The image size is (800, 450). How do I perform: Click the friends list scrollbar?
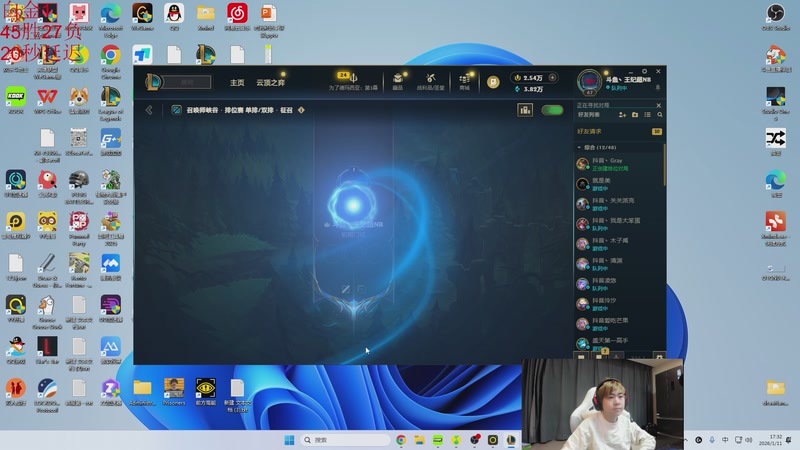664,164
